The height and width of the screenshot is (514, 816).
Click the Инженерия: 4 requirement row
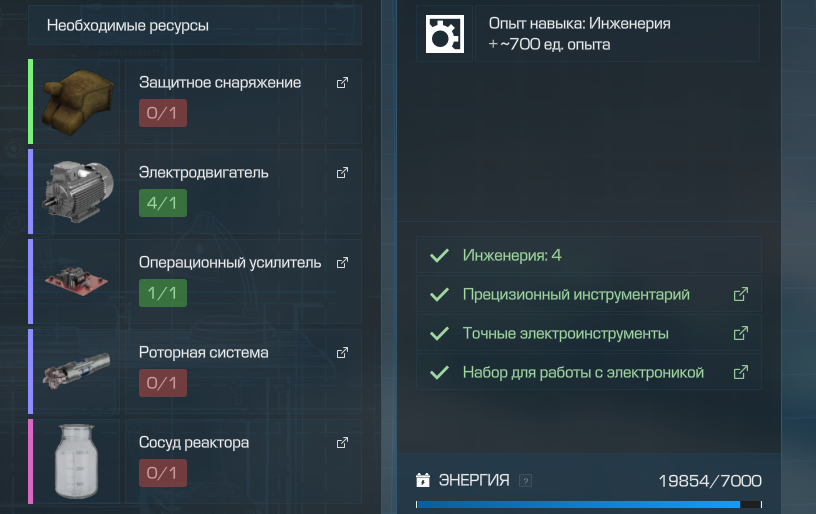tap(589, 255)
